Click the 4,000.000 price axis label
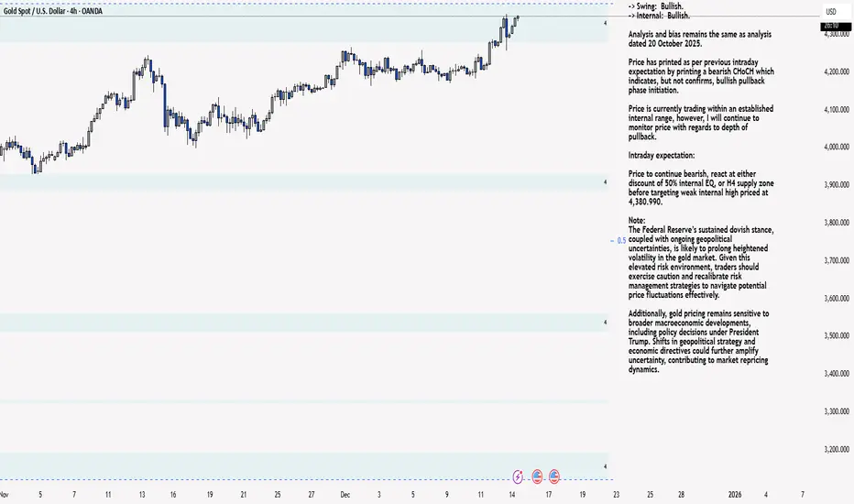 (x=837, y=148)
